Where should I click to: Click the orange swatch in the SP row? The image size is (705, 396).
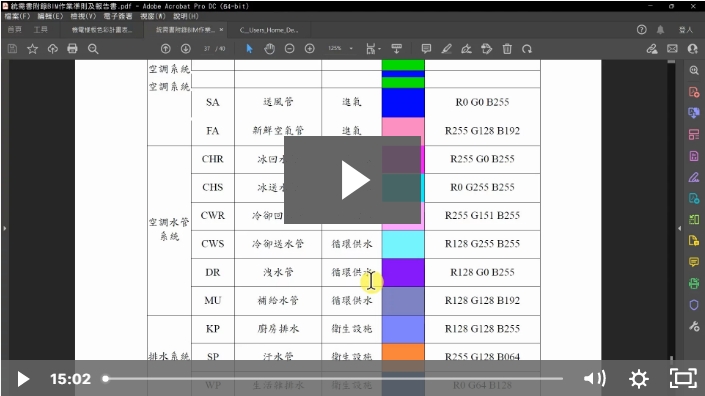[x=403, y=352]
